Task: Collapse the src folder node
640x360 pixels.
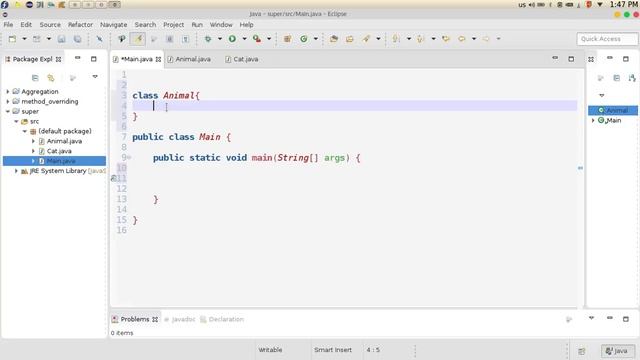Action: pos(16,121)
